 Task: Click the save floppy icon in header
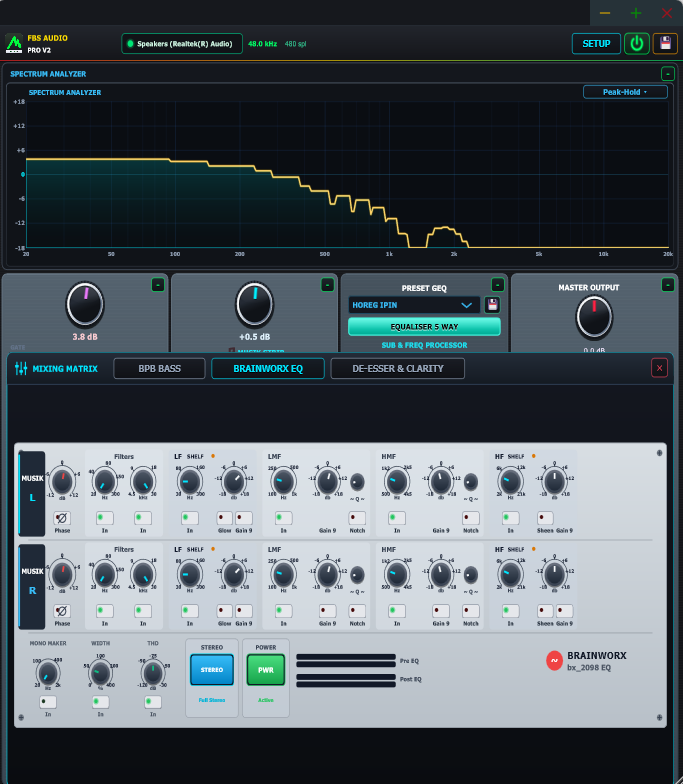click(665, 44)
